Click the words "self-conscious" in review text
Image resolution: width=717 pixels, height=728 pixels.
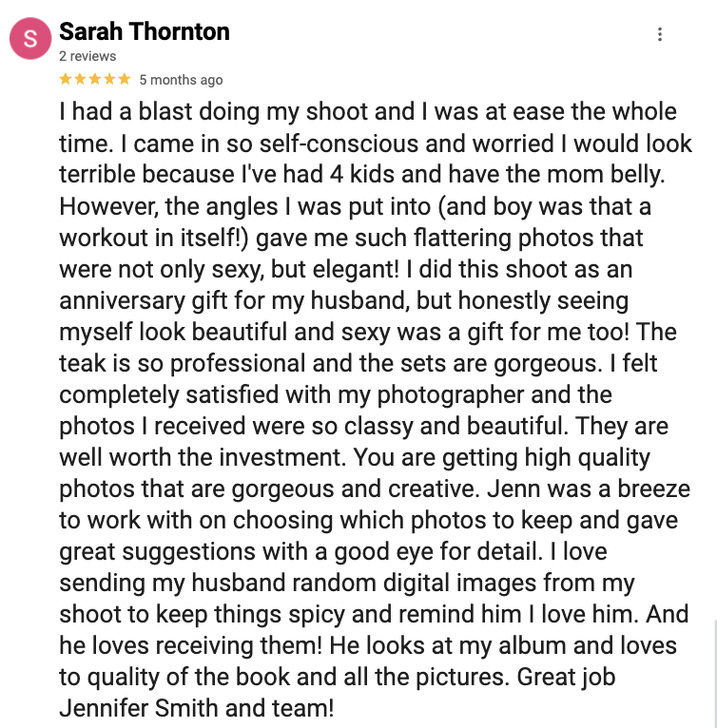(x=339, y=144)
